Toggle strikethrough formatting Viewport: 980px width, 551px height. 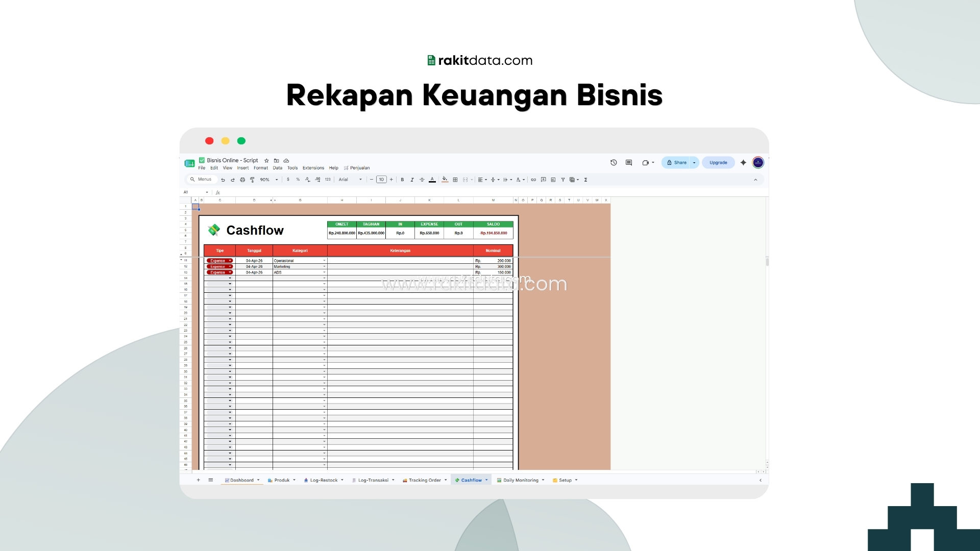coord(422,180)
